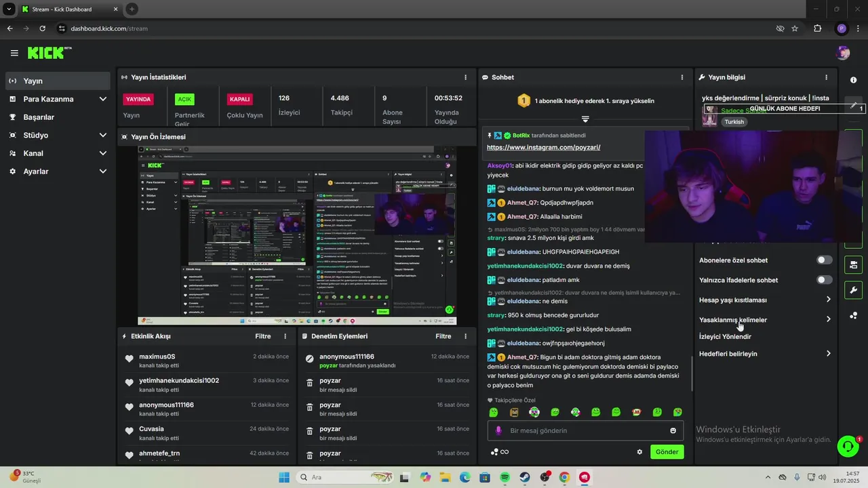Open Denetim Eylemleri Filtre dropdown
Screen dimensions: 868x488
[x=443, y=336]
